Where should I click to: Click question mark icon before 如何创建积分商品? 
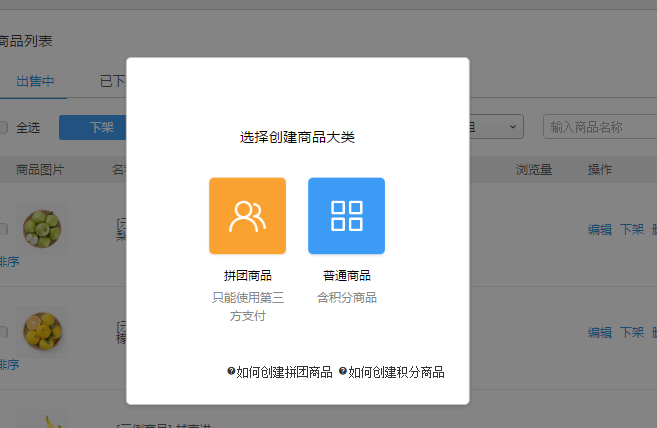pyautogui.click(x=343, y=372)
